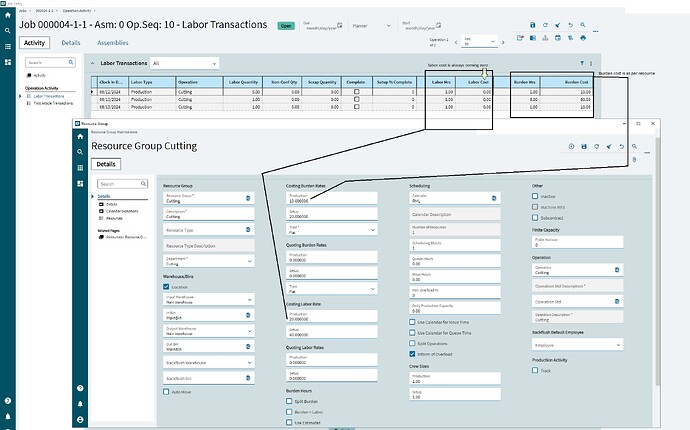Click the New (plus) icon in Resource Group toolbar

pos(571,147)
